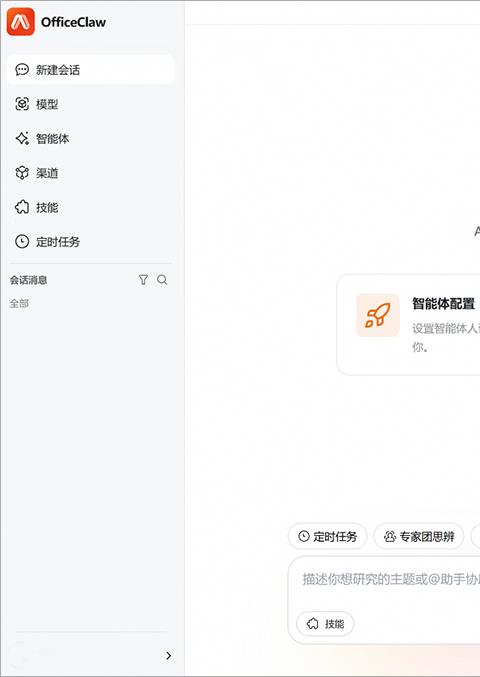Click the search magnifier icon beside 会话消息
Image resolution: width=480 pixels, height=677 pixels.
[x=162, y=280]
